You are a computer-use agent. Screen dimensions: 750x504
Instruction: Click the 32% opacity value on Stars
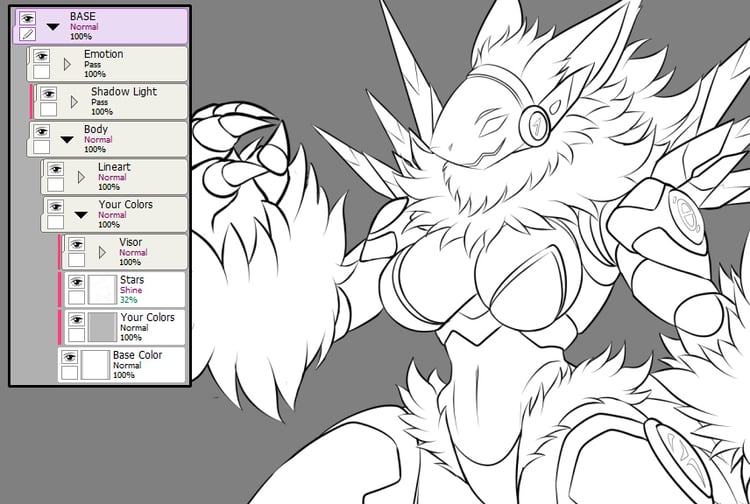pos(129,300)
